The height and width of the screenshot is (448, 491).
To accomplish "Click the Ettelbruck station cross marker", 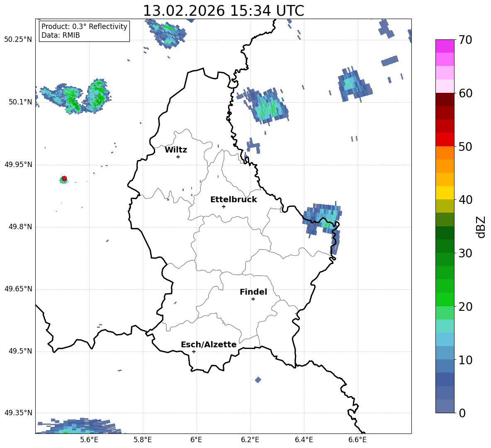I will click(x=224, y=206).
